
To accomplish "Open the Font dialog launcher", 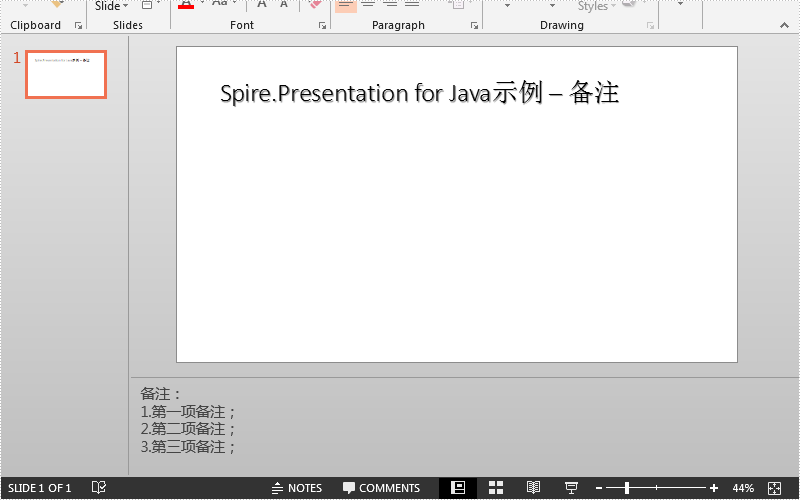I will (322, 26).
